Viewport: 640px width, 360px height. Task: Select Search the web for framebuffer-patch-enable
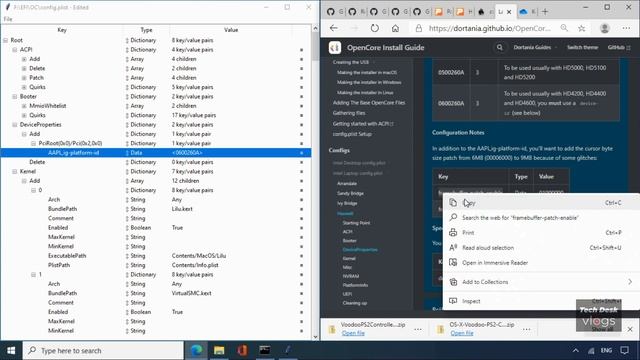(x=542, y=218)
